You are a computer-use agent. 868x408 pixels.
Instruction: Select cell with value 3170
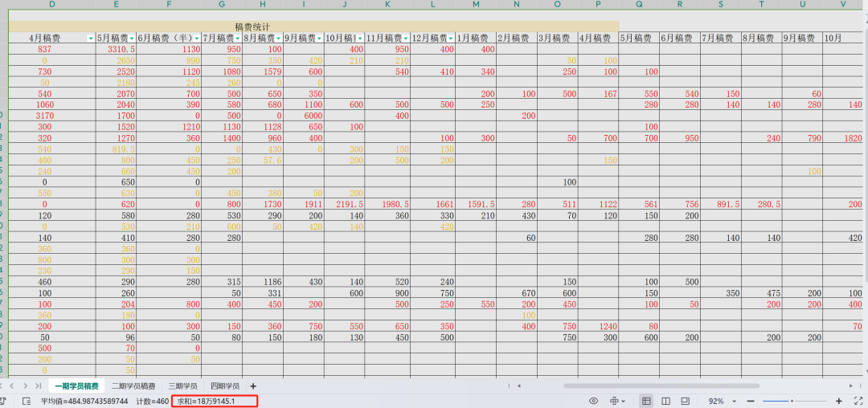pos(52,116)
